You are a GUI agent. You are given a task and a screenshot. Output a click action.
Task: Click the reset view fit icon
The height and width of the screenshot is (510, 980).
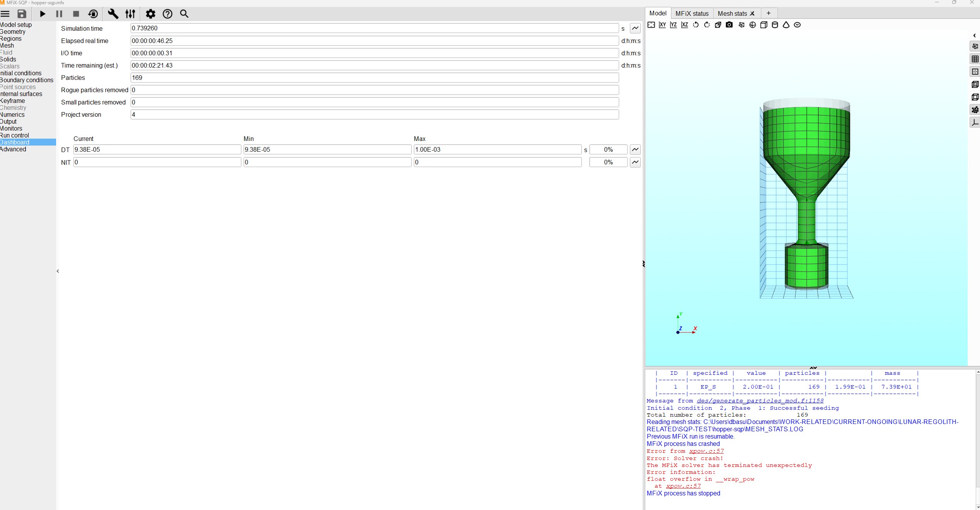651,25
